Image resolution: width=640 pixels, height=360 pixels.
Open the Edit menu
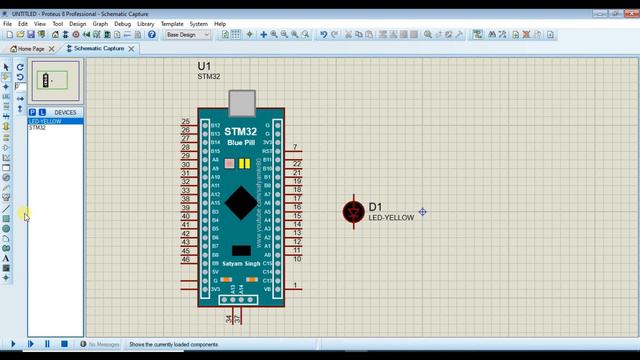click(x=23, y=24)
